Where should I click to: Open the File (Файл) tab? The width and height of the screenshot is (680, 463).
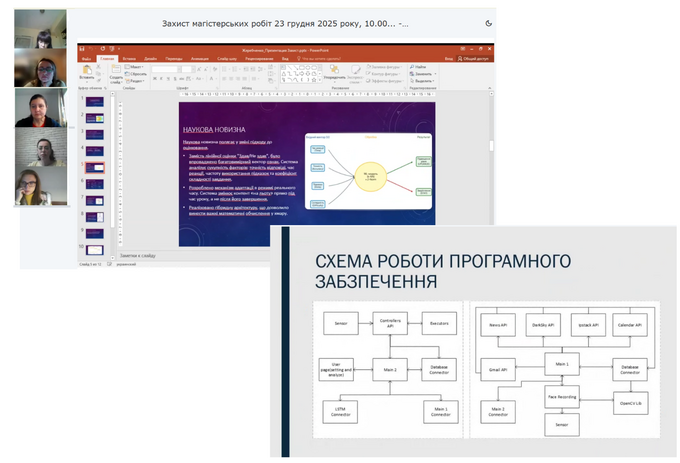pos(86,59)
